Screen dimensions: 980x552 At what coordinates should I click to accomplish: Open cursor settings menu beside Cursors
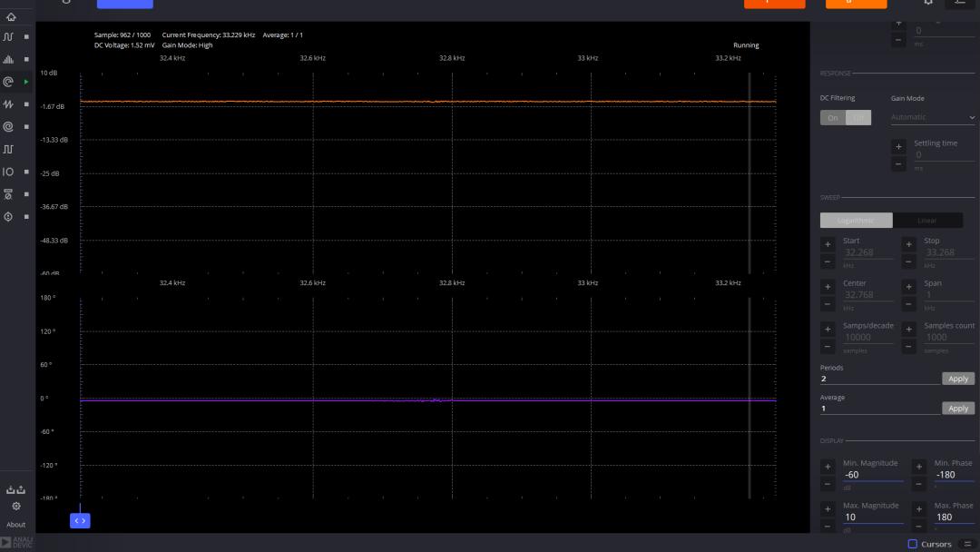coord(967,544)
